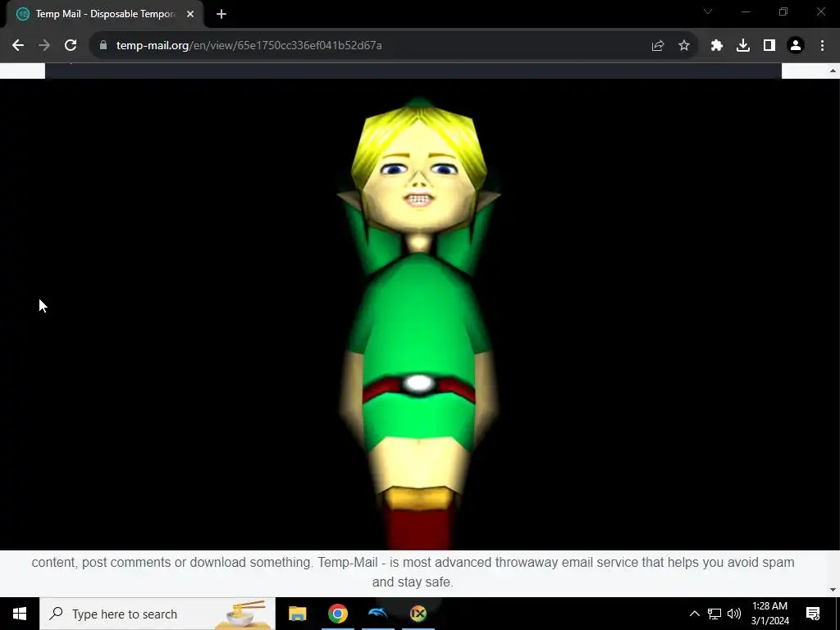Click the forward navigation arrow
This screenshot has height=630, width=840.
click(x=44, y=46)
